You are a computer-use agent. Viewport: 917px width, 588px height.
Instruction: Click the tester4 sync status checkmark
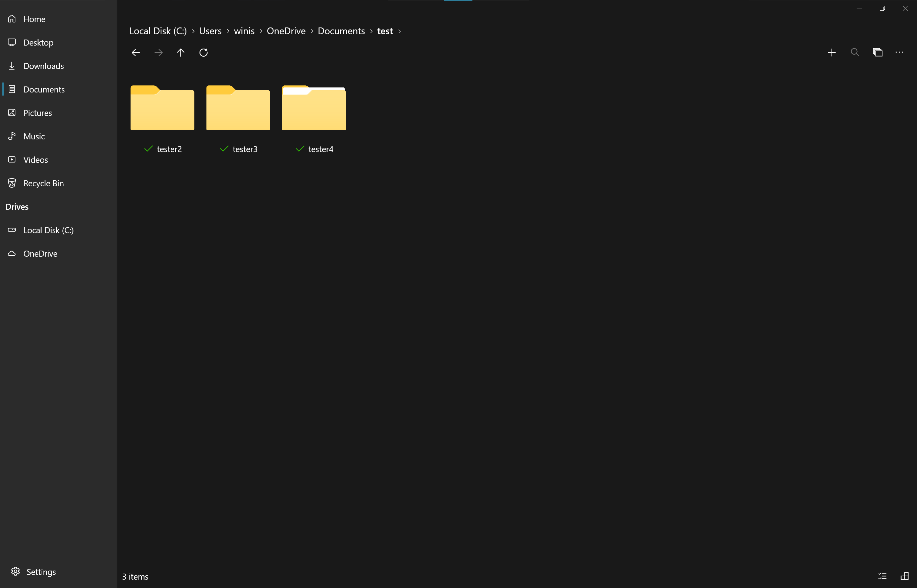pyautogui.click(x=300, y=149)
